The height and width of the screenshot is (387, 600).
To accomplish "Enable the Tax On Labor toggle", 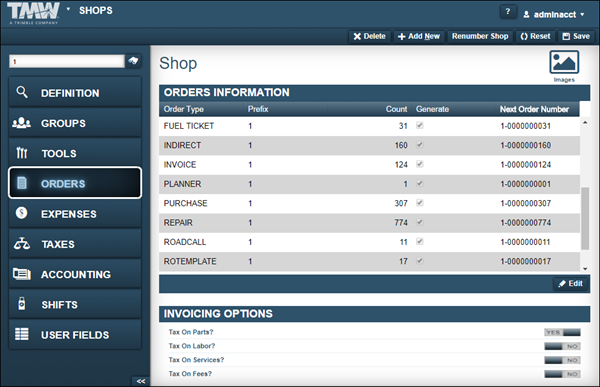I will tap(562, 346).
